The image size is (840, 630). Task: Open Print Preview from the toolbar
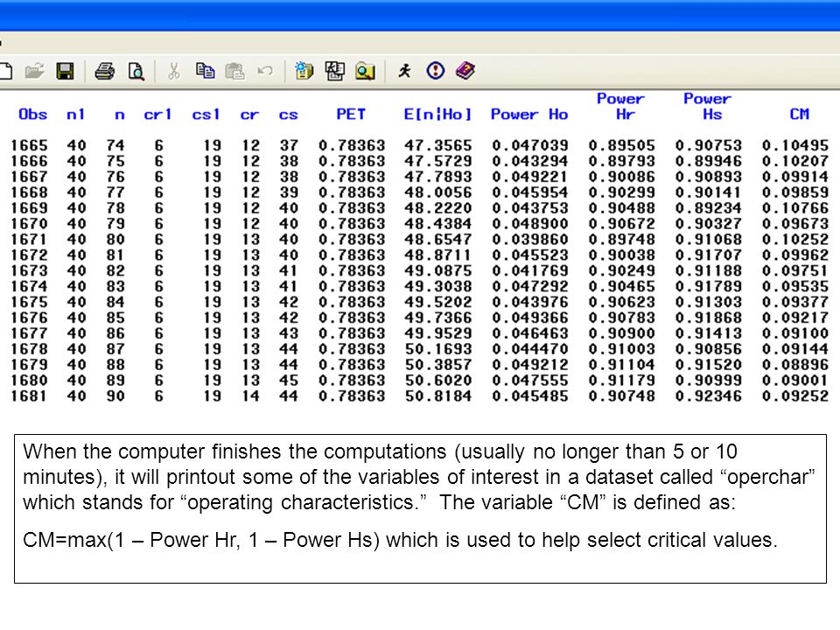136,71
